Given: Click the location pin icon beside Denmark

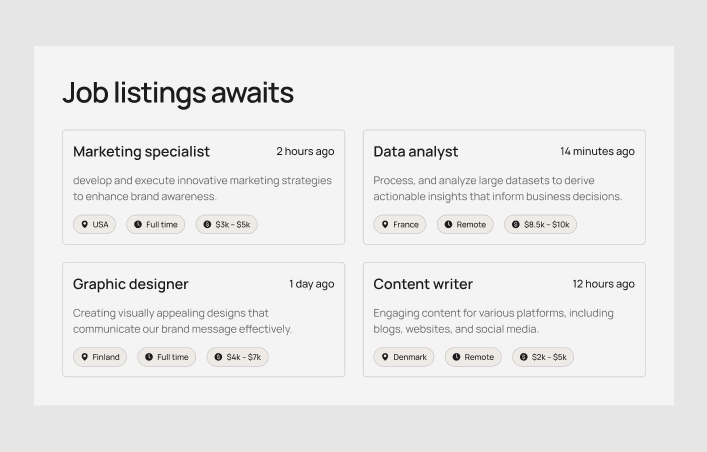Looking at the screenshot, I should [385, 357].
